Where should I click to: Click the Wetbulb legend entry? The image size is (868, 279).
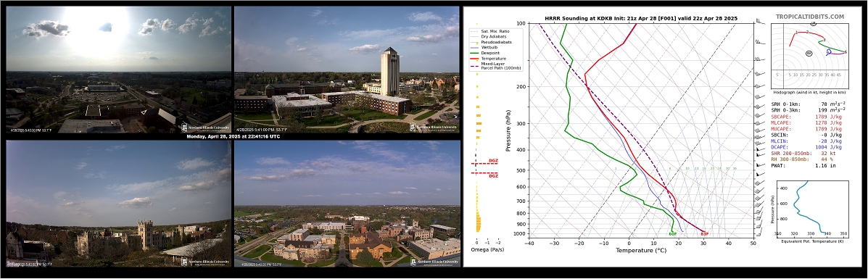pos(490,48)
